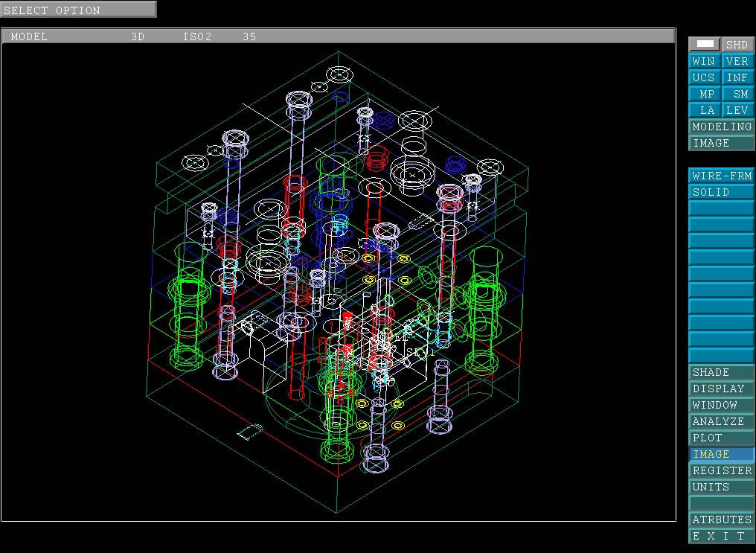Choose PLOT from the side menu
Screen dimensions: 756x553
click(721, 438)
